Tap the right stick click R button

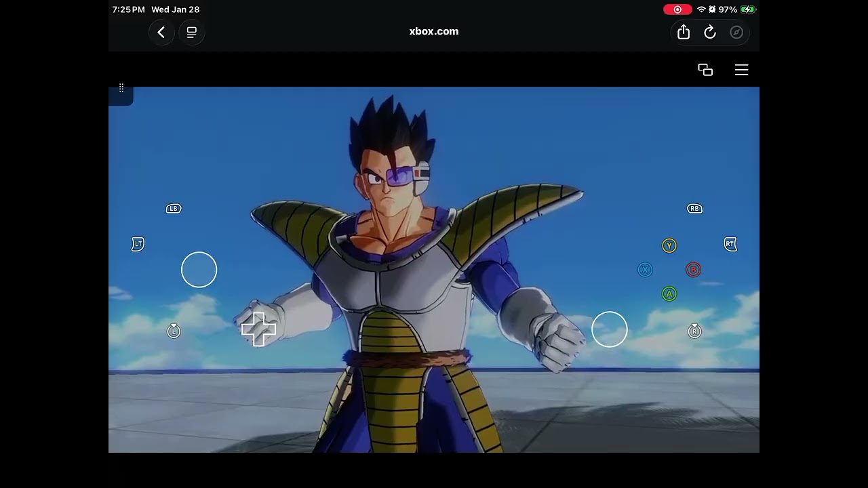pos(694,331)
